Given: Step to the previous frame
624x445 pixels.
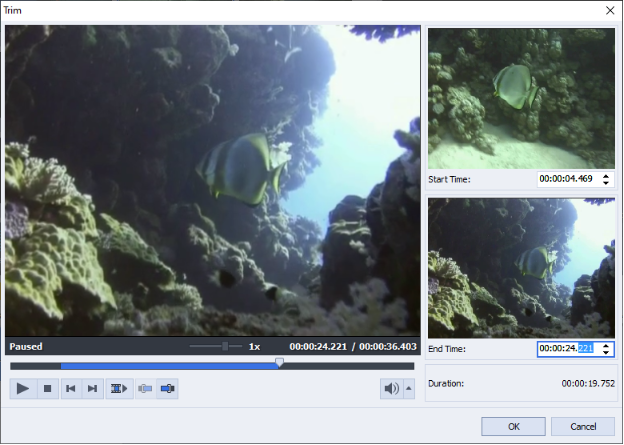Looking at the screenshot, I should click(x=70, y=389).
